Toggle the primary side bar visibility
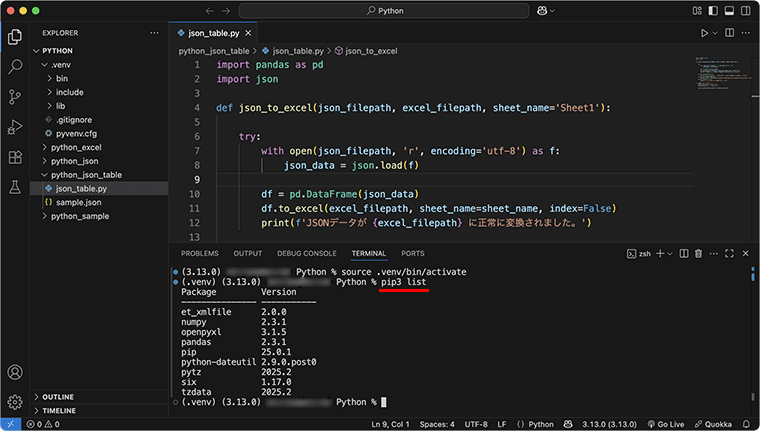760x431 pixels. click(713, 11)
